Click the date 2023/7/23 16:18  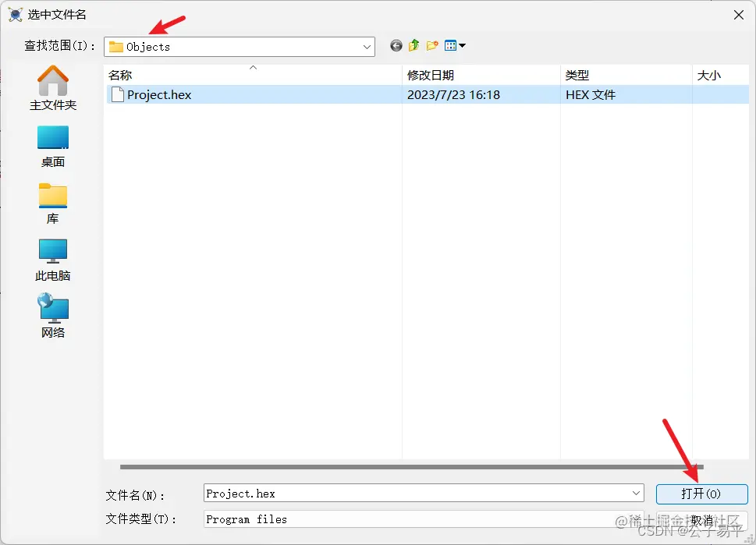point(454,95)
